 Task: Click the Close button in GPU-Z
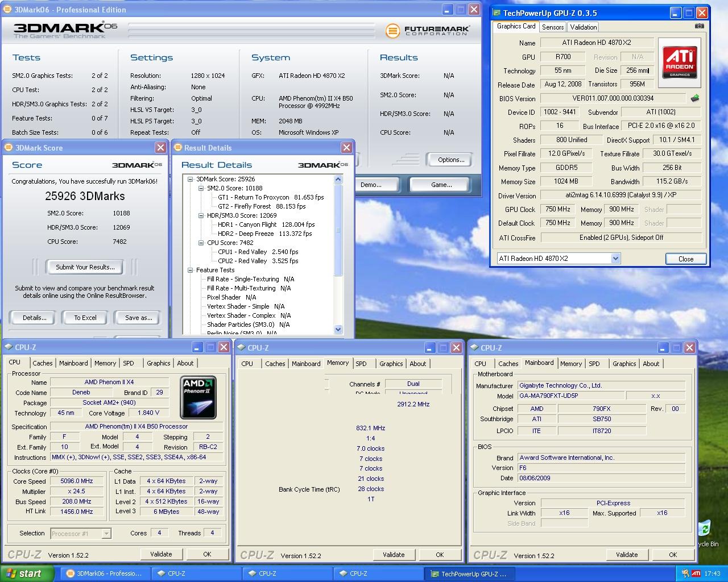click(x=686, y=259)
